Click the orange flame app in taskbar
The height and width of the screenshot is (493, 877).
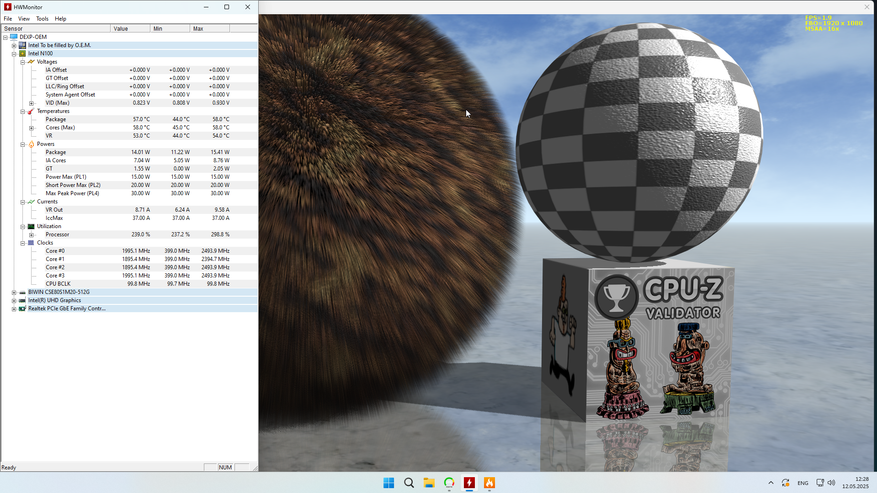coord(489,482)
